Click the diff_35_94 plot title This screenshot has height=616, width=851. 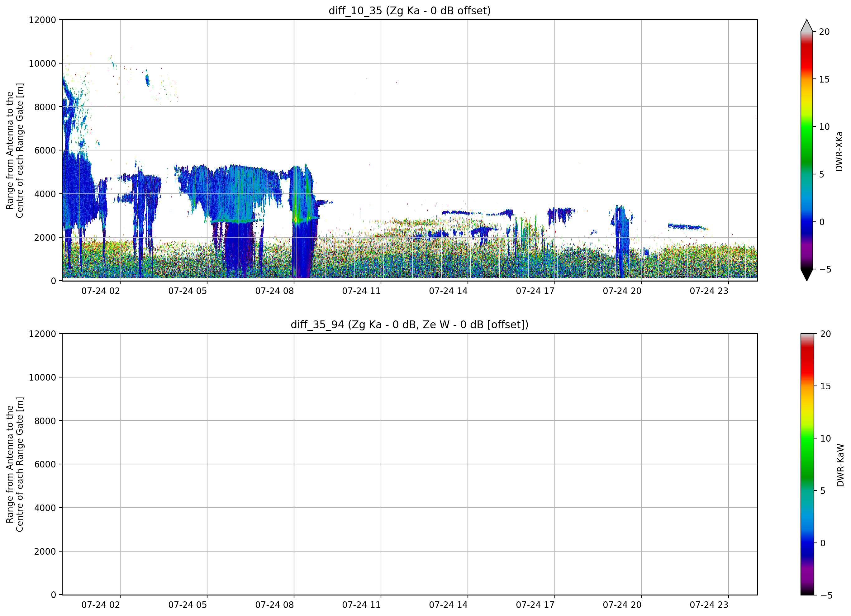[409, 324]
